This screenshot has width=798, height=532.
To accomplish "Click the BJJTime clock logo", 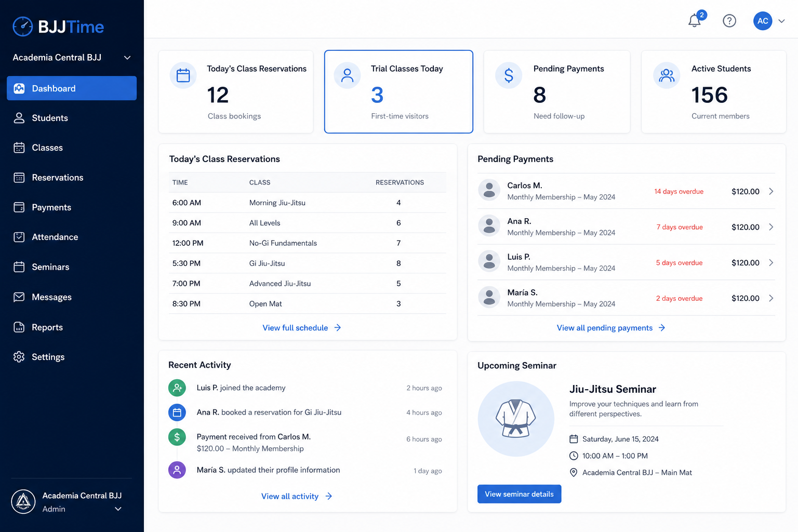I will tap(23, 26).
